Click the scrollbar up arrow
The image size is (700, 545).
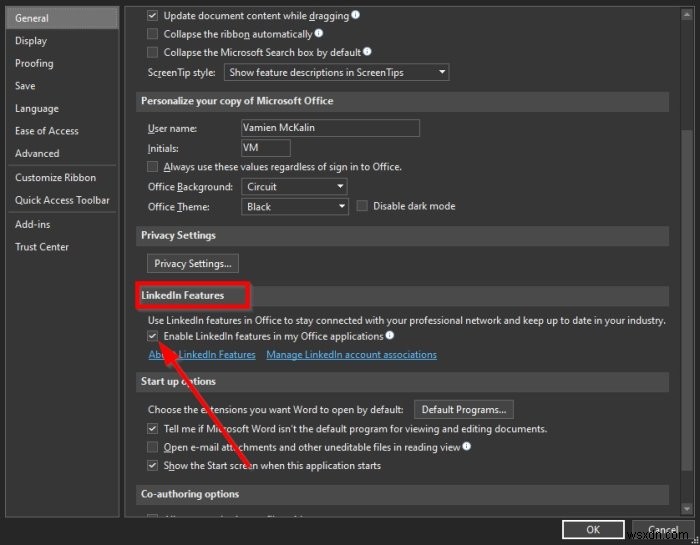(x=687, y=15)
